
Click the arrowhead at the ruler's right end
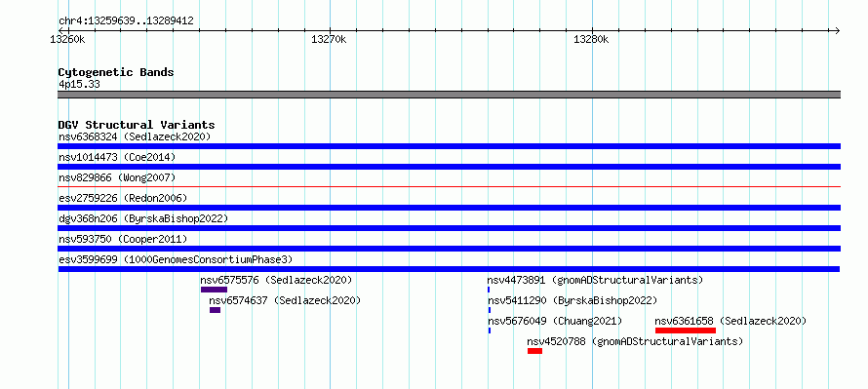click(x=838, y=30)
